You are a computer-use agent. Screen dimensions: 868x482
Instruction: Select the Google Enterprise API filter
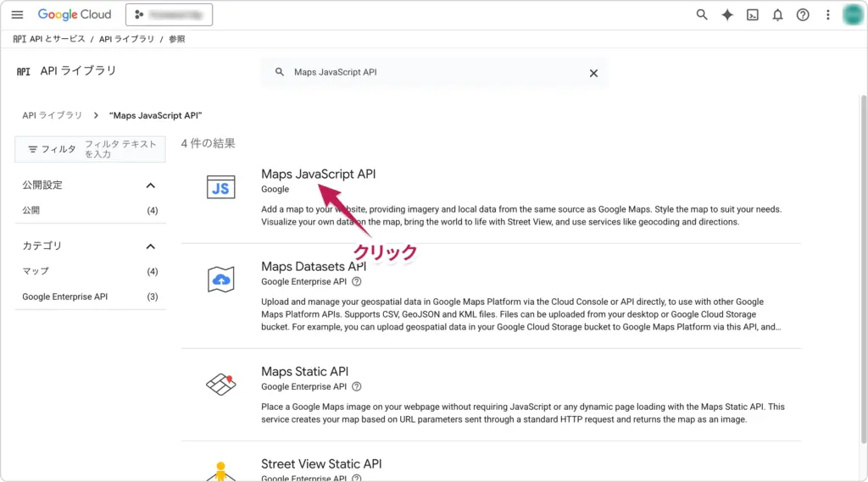(90, 296)
